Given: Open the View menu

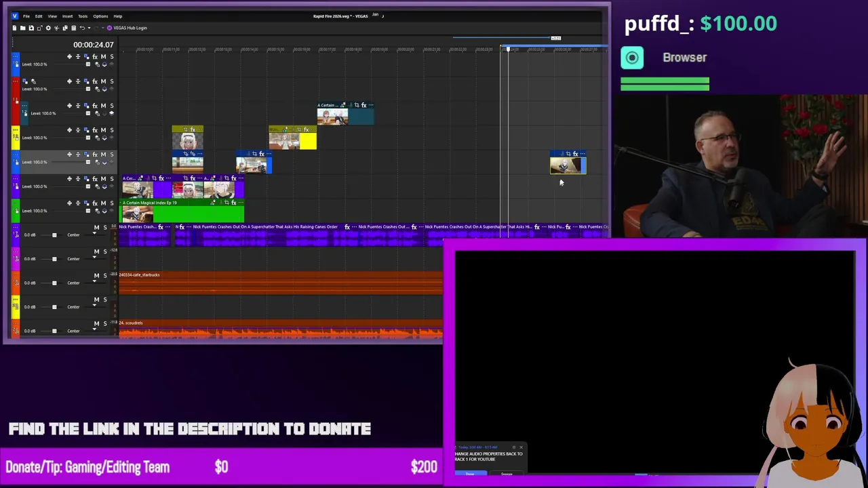Looking at the screenshot, I should tap(52, 16).
